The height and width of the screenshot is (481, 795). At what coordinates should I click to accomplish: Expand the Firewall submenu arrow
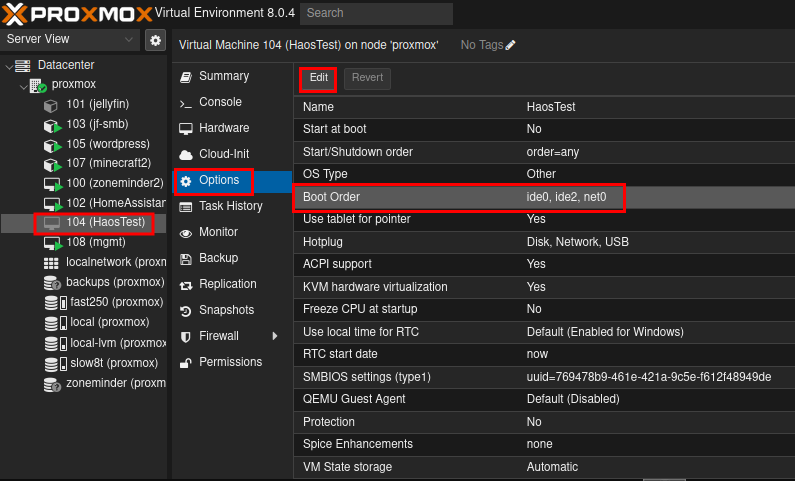coord(275,336)
